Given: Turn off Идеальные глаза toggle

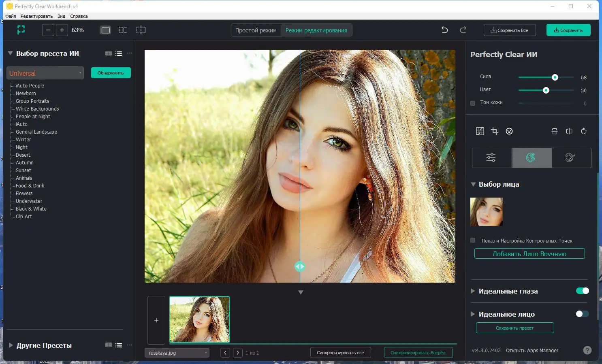Looking at the screenshot, I should [x=583, y=291].
